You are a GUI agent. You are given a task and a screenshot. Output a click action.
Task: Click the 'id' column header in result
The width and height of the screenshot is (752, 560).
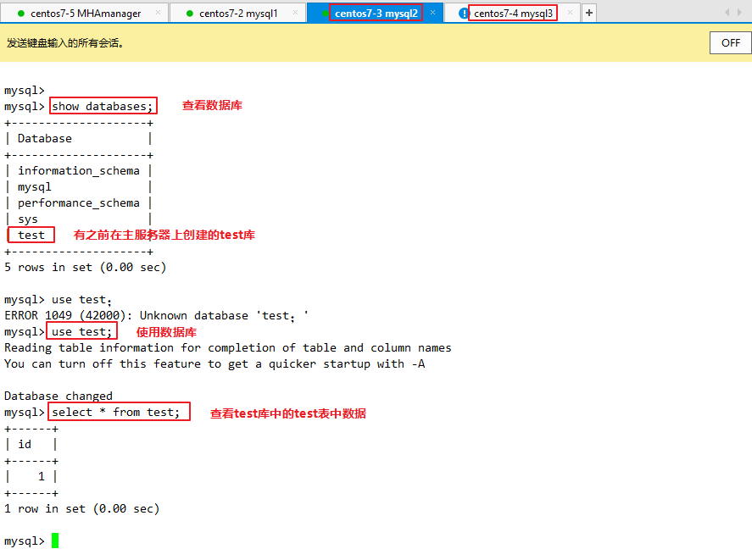click(25, 445)
